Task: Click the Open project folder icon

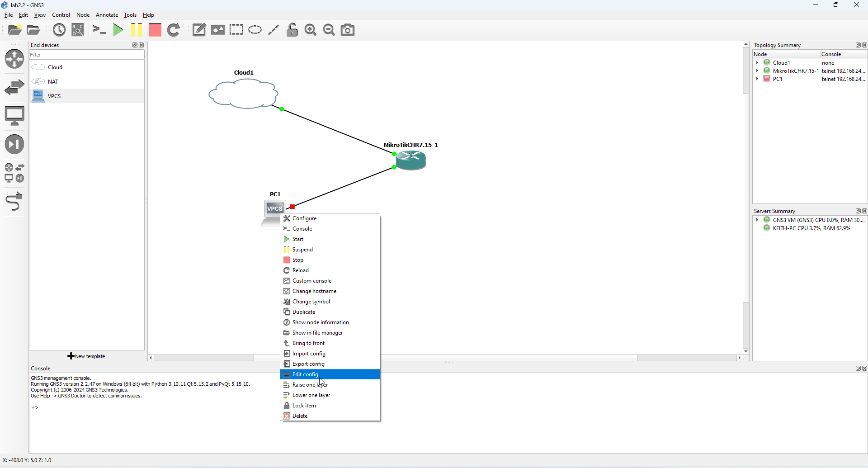Action: tap(34, 30)
